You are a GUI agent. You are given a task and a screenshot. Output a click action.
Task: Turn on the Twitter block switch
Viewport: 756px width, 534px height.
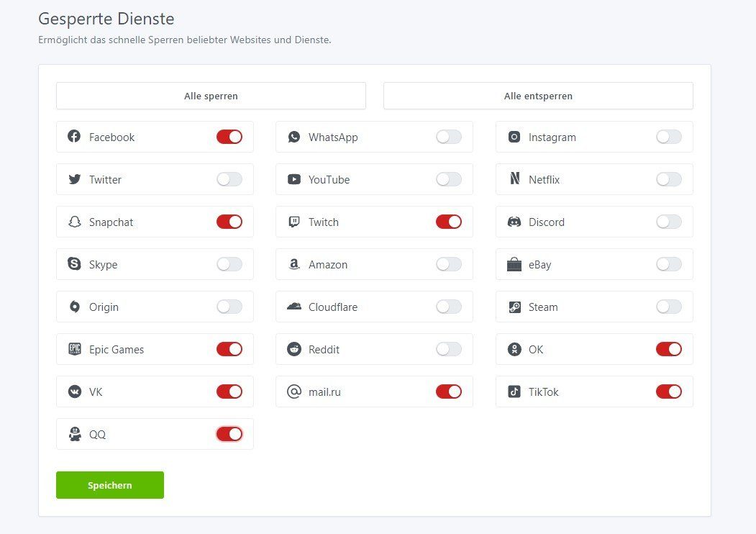(229, 179)
